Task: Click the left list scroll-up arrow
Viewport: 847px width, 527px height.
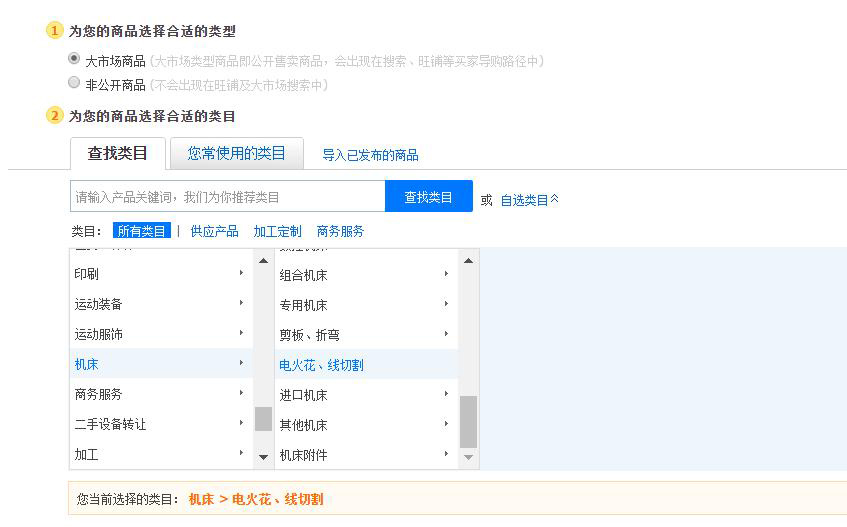Action: tap(263, 261)
